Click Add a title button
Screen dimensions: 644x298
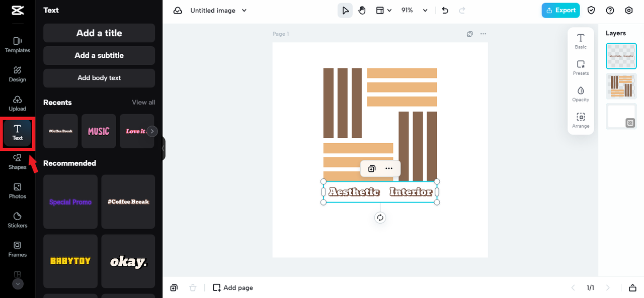pyautogui.click(x=99, y=33)
